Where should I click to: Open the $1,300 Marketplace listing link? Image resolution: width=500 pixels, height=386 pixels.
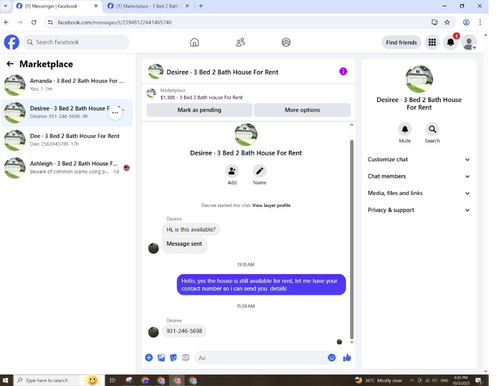click(x=201, y=97)
